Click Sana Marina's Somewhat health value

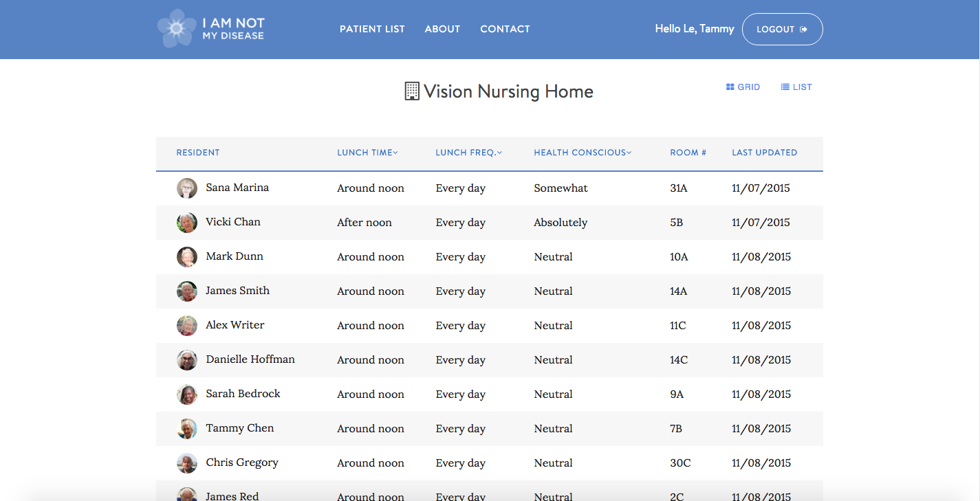point(561,188)
